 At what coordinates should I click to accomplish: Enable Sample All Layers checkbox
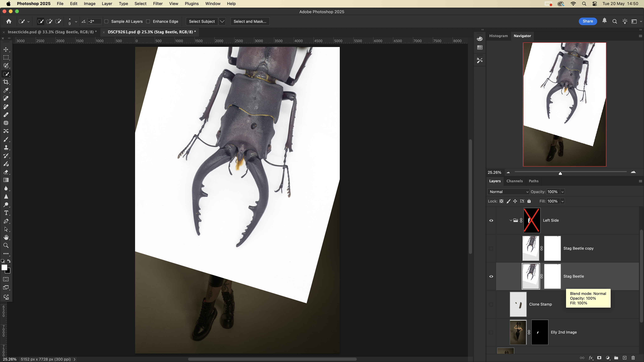click(x=106, y=22)
